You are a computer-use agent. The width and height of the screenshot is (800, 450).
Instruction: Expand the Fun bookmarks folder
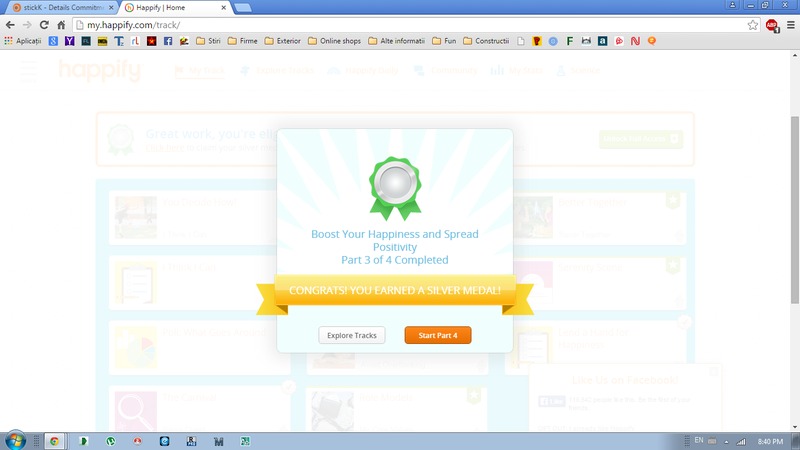[444, 41]
